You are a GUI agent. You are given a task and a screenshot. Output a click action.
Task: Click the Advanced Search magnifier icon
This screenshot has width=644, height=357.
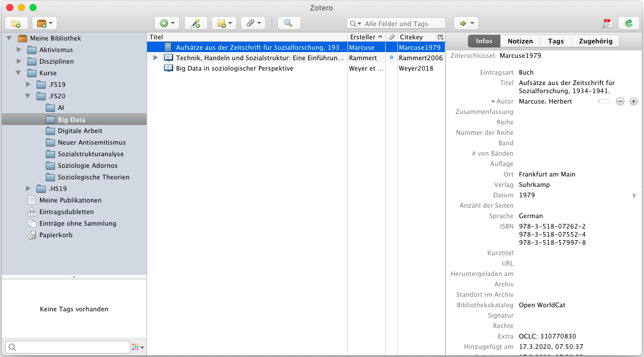[x=289, y=23]
